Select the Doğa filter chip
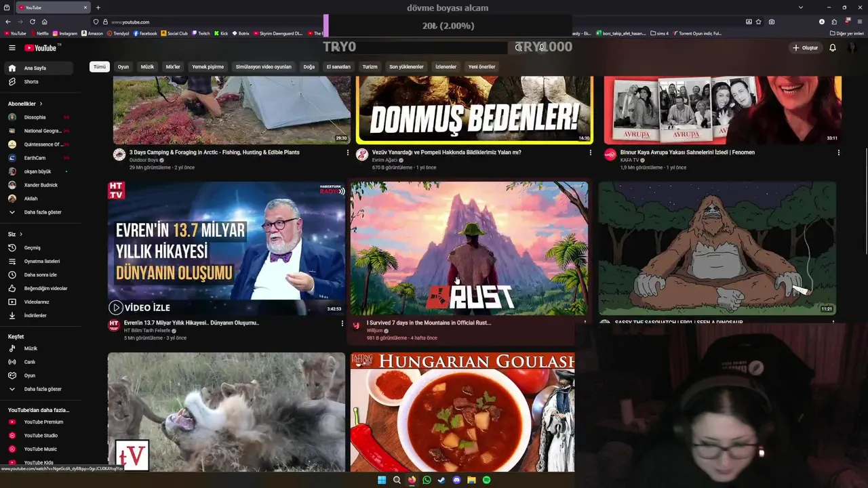868x488 pixels. click(x=309, y=67)
